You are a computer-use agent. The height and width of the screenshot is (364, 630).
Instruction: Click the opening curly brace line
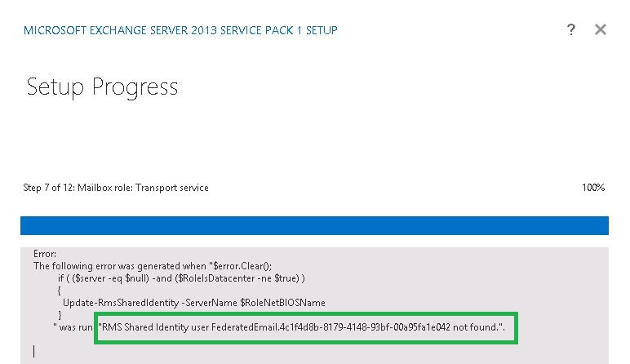[59, 291]
